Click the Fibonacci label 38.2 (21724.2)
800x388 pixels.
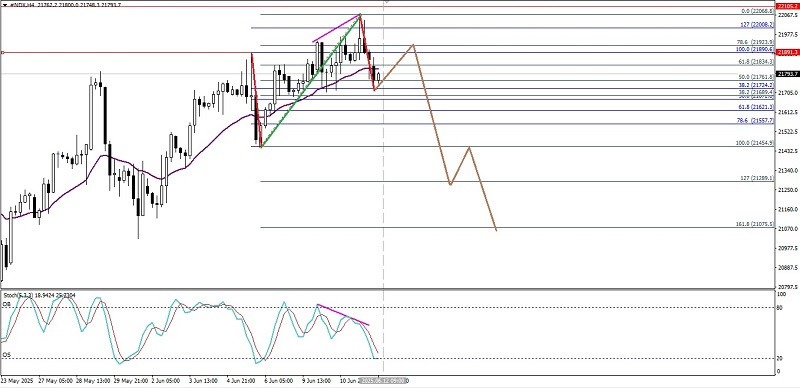click(x=756, y=85)
